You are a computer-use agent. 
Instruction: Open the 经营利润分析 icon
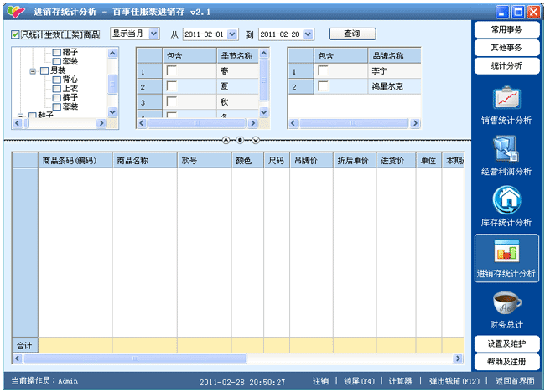[x=506, y=148]
